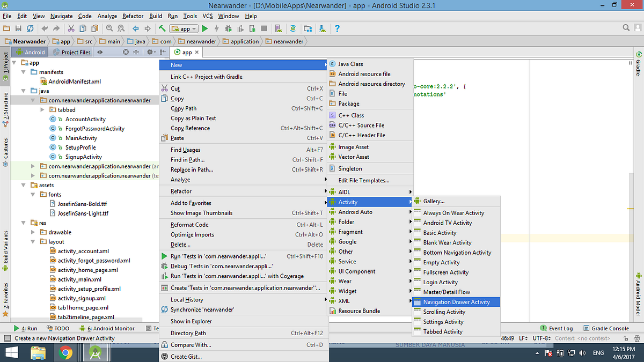Click Reformat Code in context menu
The image size is (644, 362).
click(x=243, y=225)
